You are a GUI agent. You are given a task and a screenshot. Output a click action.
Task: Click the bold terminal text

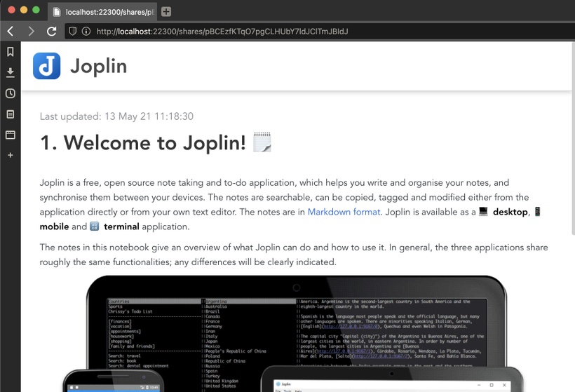(121, 227)
